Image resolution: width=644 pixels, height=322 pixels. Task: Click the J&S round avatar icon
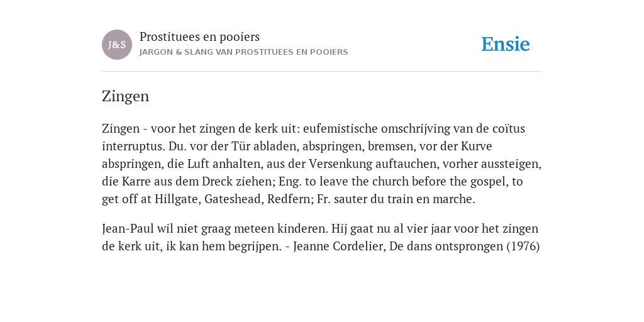coord(117,45)
